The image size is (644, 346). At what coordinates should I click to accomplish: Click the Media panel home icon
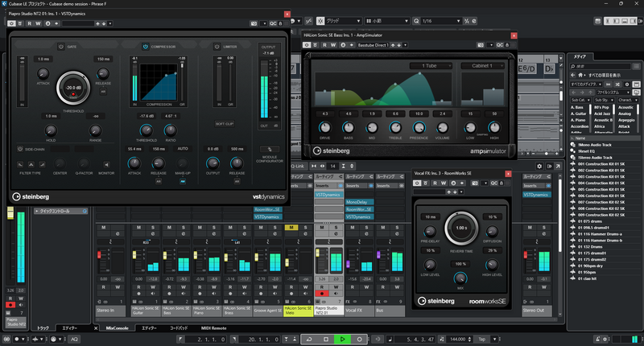point(580,75)
